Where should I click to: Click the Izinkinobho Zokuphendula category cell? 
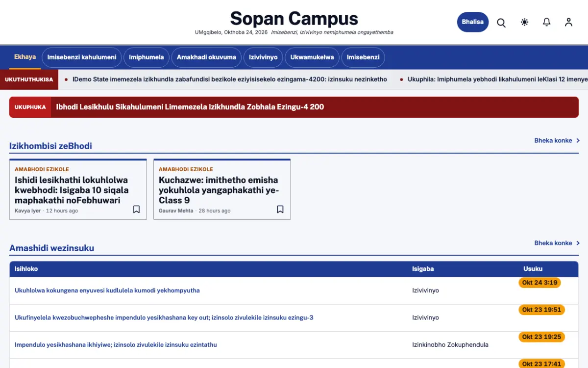pyautogui.click(x=450, y=344)
